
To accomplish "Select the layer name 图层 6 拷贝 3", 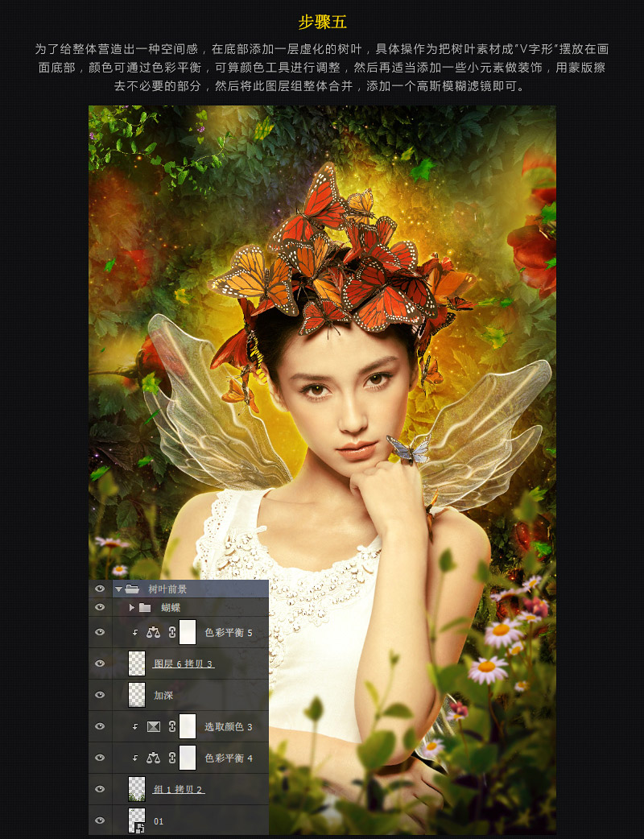I will [x=184, y=663].
